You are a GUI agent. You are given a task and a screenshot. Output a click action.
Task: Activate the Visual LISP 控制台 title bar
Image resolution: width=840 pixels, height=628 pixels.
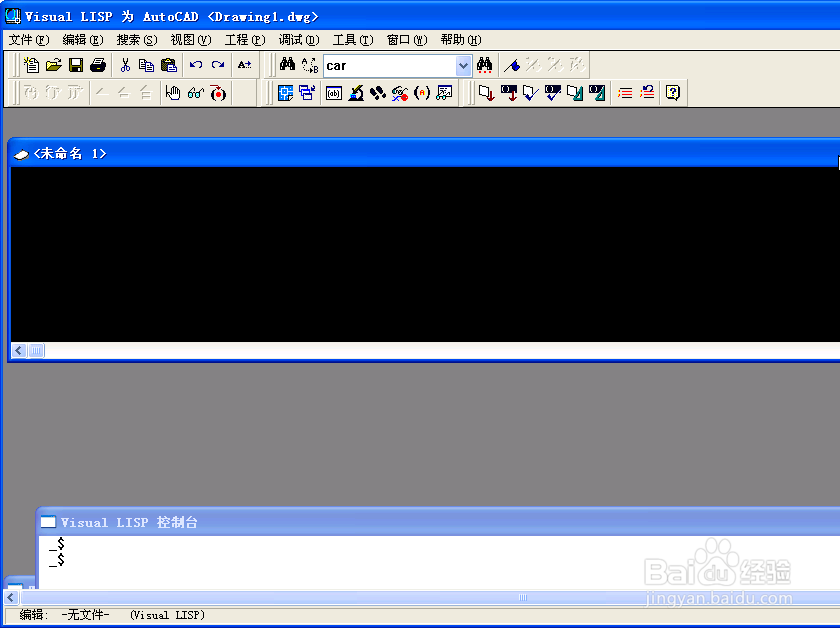click(439, 522)
